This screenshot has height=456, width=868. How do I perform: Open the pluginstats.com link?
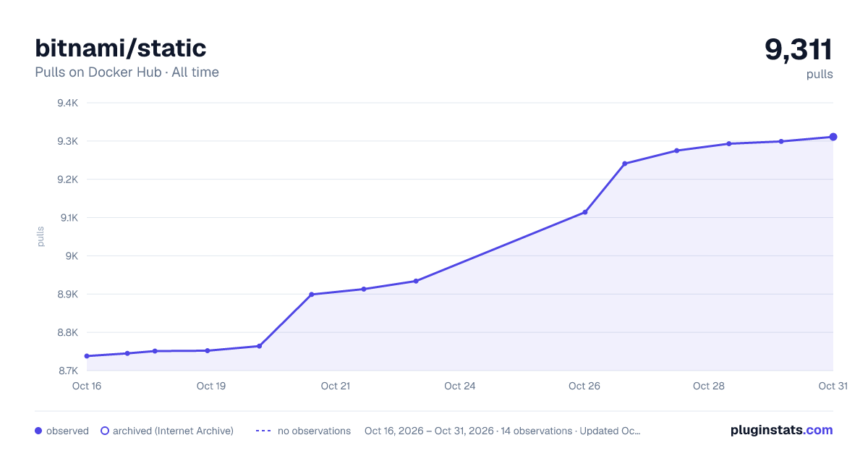point(781,430)
